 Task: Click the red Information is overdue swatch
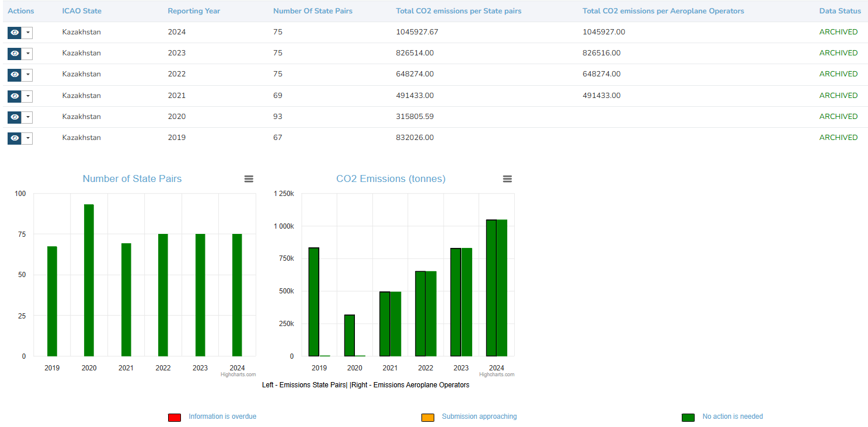pyautogui.click(x=174, y=417)
